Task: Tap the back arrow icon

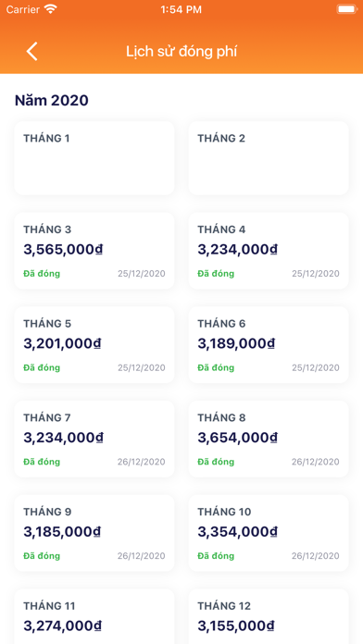Action: (x=32, y=52)
